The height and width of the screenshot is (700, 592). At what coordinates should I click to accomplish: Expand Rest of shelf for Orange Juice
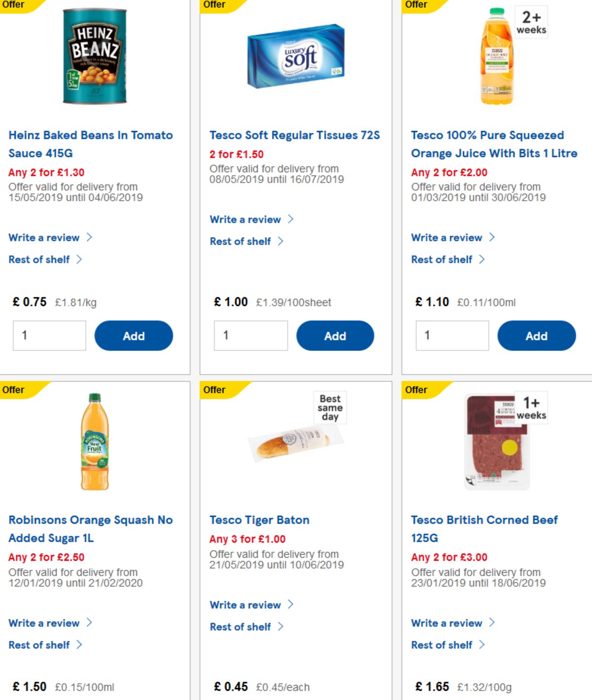point(443,259)
